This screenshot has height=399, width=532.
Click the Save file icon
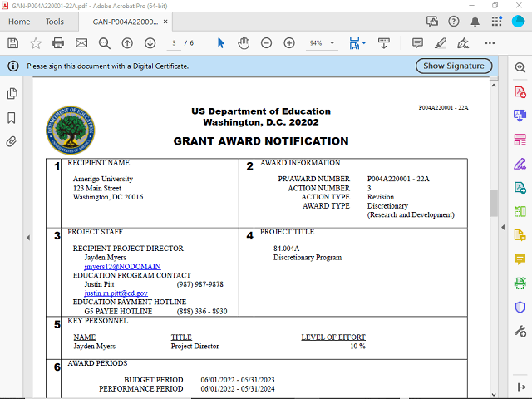click(x=12, y=42)
